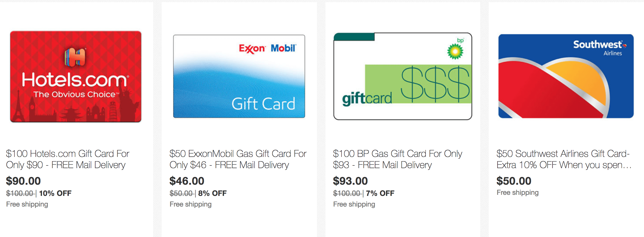Image resolution: width=644 pixels, height=237 pixels.
Task: Click the $90.00 price of Hotels.com card
Action: click(x=23, y=181)
